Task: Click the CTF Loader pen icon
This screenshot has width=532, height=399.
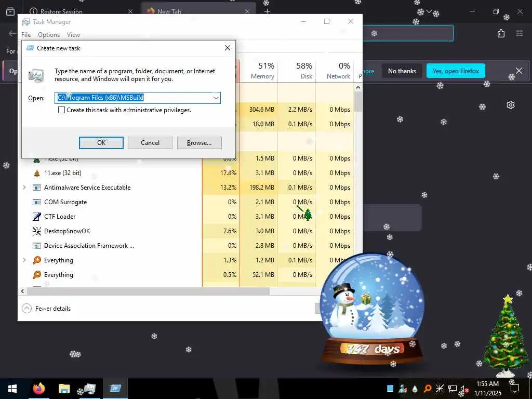Action: [x=37, y=217]
